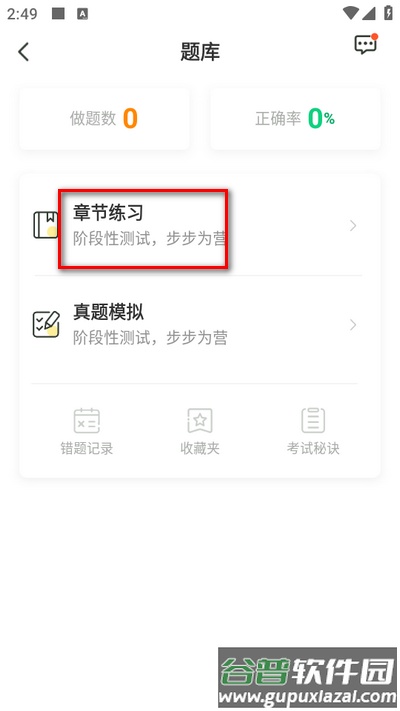
Task: Tap the battery charging status icon
Action: point(388,13)
